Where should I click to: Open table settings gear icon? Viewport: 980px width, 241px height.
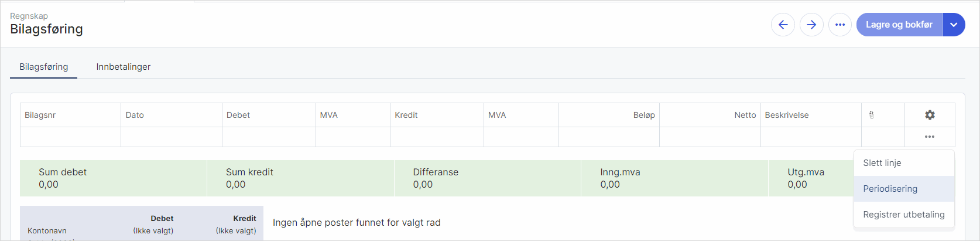930,115
